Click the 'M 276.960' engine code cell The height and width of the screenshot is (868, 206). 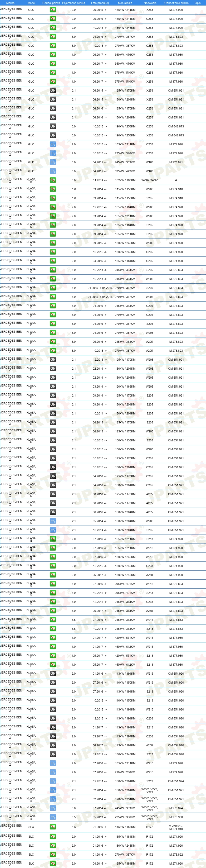pos(176,817)
